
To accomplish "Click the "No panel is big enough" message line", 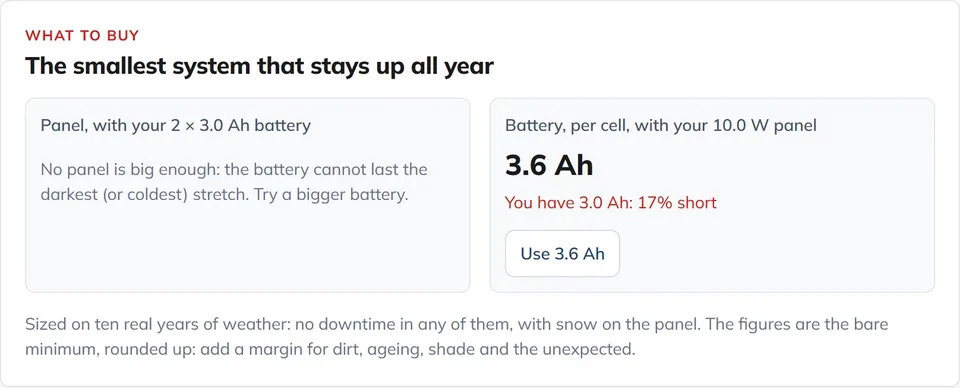I will point(234,169).
